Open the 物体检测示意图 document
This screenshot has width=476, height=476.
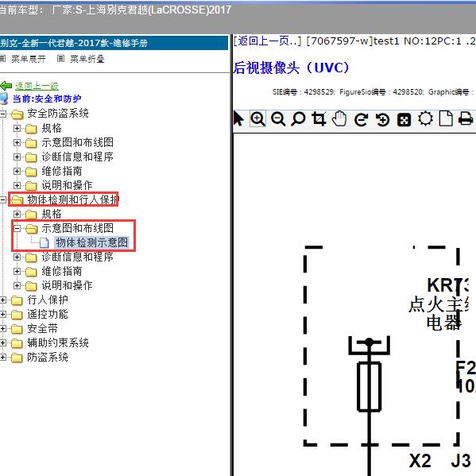pyautogui.click(x=91, y=242)
